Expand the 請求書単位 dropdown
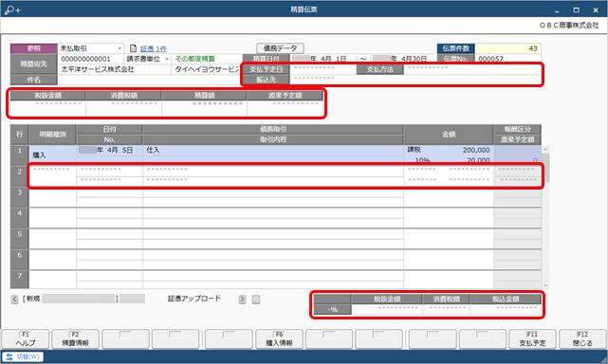This screenshot has width=608, height=364. tap(167, 59)
